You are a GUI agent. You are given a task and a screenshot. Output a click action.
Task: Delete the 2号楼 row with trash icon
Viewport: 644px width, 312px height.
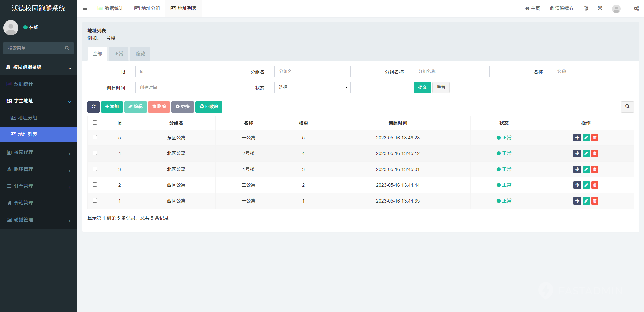click(595, 153)
